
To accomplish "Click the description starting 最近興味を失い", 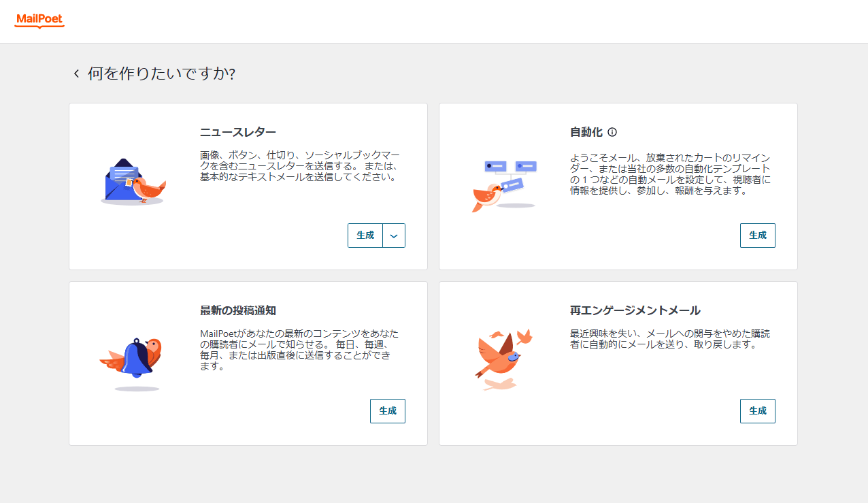I will pos(670,339).
